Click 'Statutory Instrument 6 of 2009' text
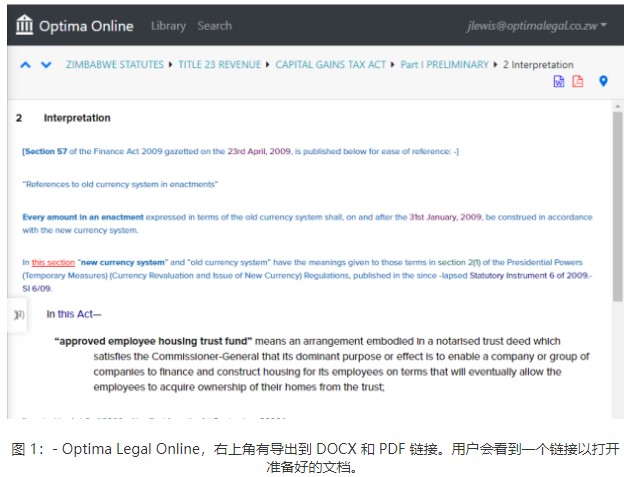The width and height of the screenshot is (630, 477). click(x=528, y=276)
